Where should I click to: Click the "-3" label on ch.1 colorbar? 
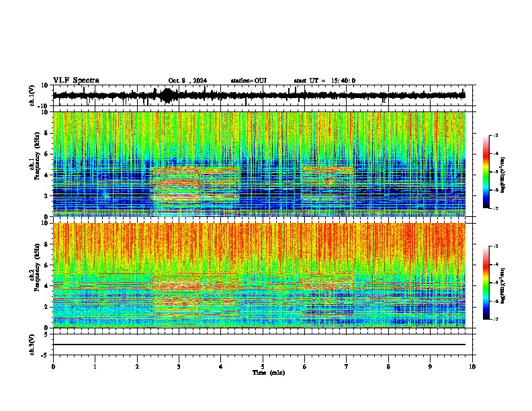pos(496,136)
